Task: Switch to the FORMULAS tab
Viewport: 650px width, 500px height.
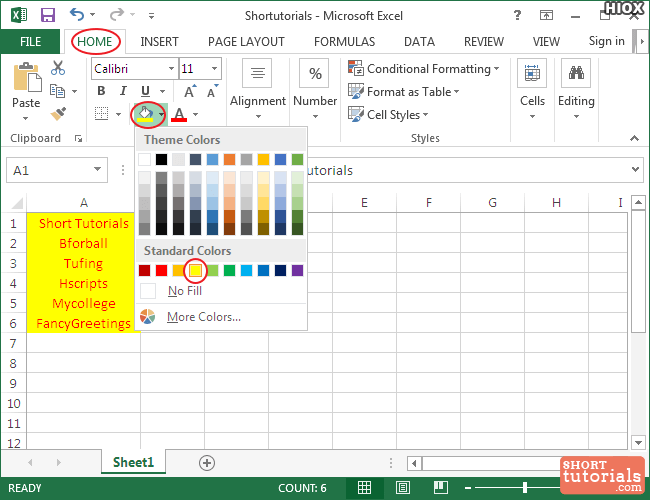Action: [344, 42]
